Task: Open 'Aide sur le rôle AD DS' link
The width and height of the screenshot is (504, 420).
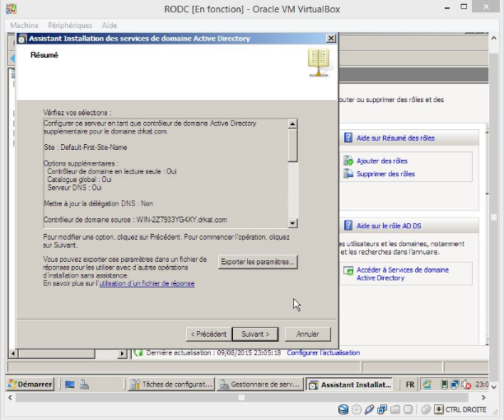Action: (x=389, y=226)
